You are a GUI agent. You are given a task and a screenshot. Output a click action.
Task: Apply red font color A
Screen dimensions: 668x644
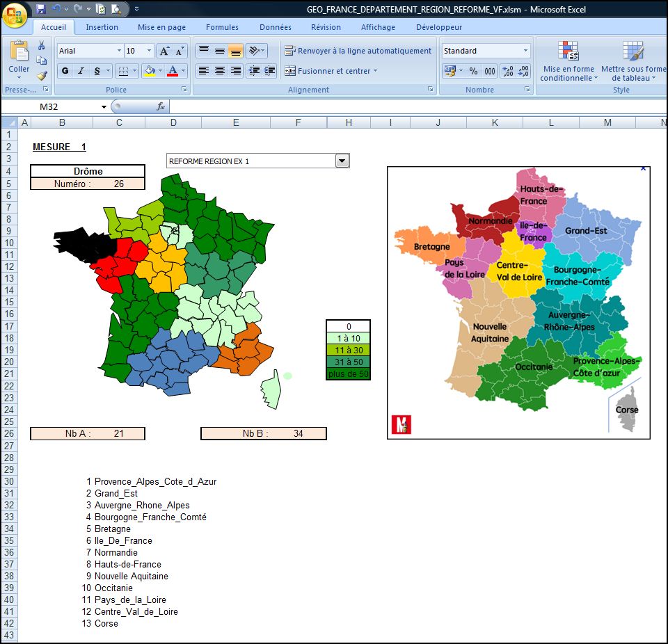click(173, 71)
